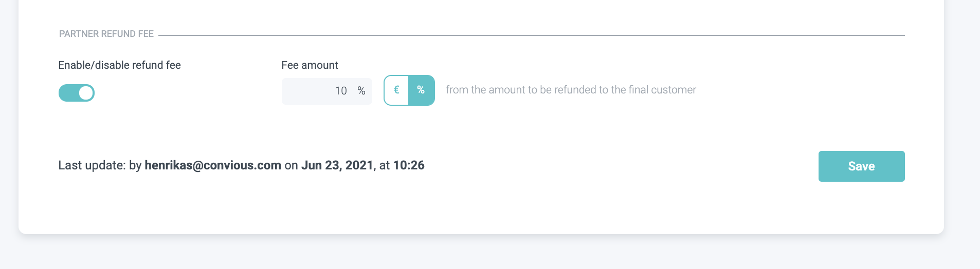This screenshot has width=980, height=269.
Task: Select the percent fee type option
Action: pos(421,90)
